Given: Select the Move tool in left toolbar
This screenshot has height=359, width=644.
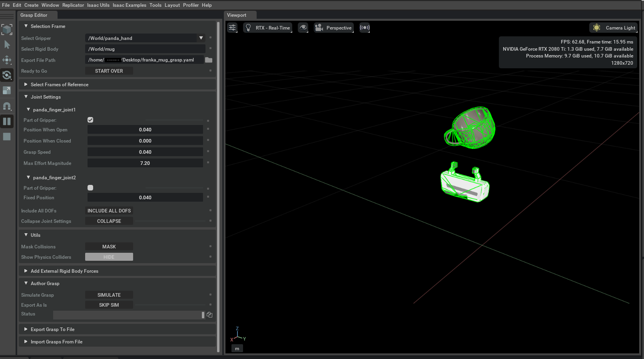Looking at the screenshot, I should click(x=7, y=60).
